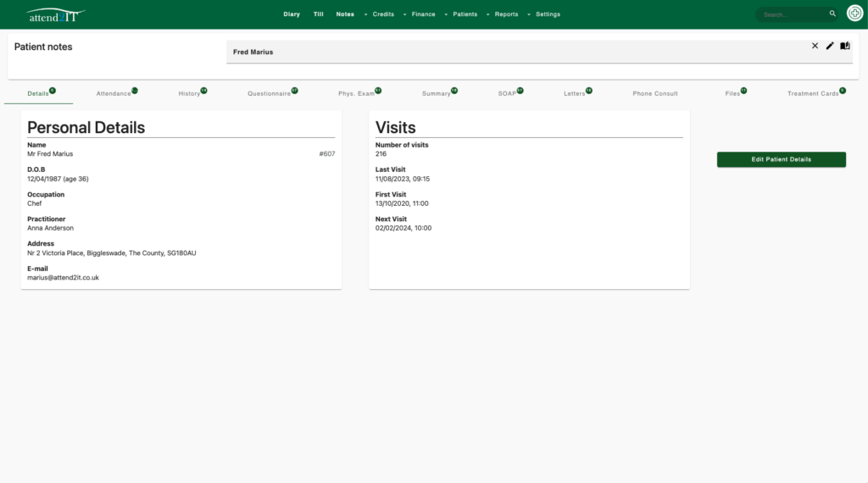Click the count badge on Questionnaire
The width and height of the screenshot is (868, 483).
(294, 90)
